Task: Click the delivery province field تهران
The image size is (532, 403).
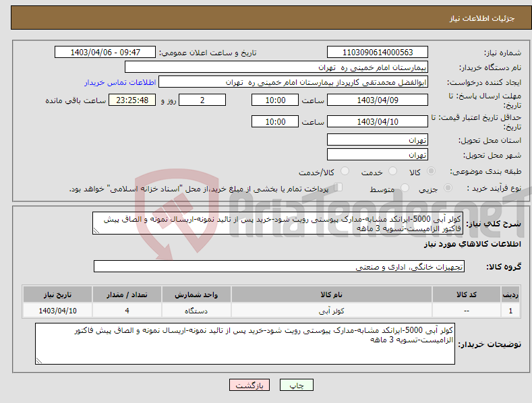Action: [x=378, y=139]
